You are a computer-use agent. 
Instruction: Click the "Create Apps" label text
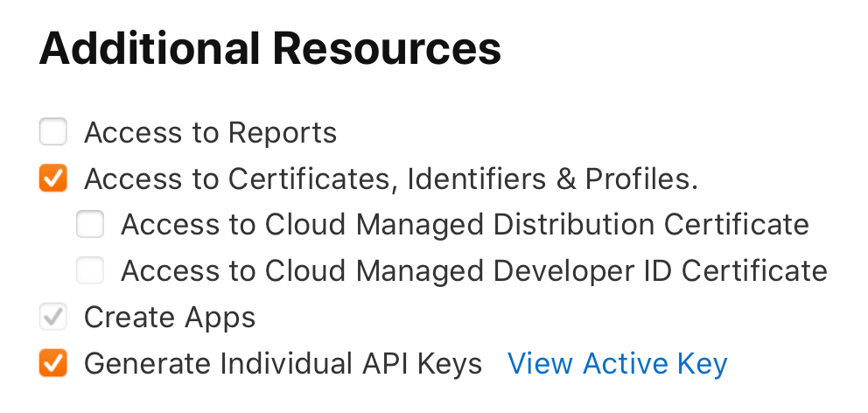(x=170, y=317)
